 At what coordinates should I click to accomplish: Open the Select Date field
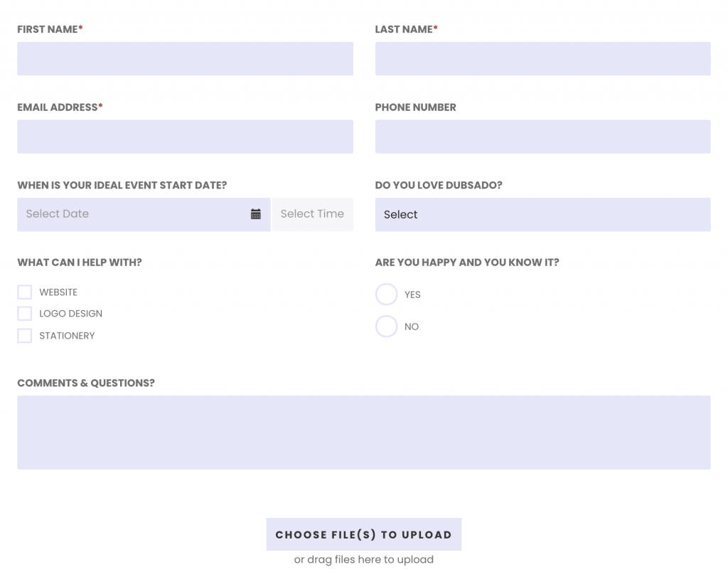coord(144,215)
